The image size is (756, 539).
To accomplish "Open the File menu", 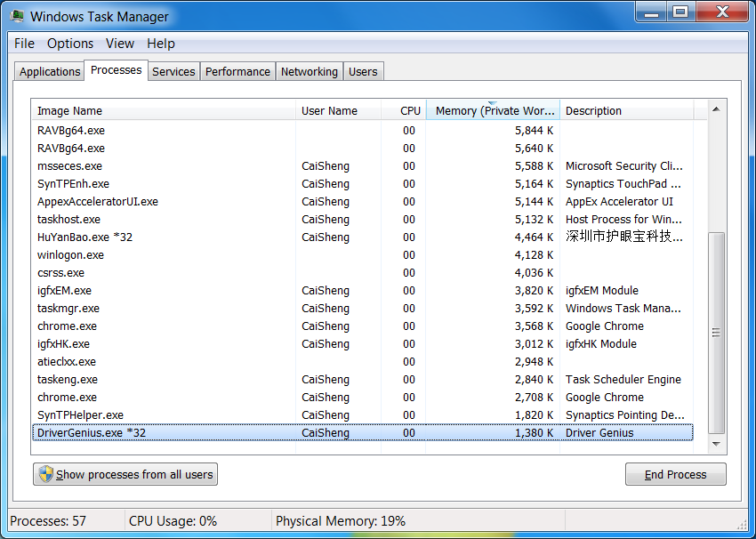I will [24, 44].
